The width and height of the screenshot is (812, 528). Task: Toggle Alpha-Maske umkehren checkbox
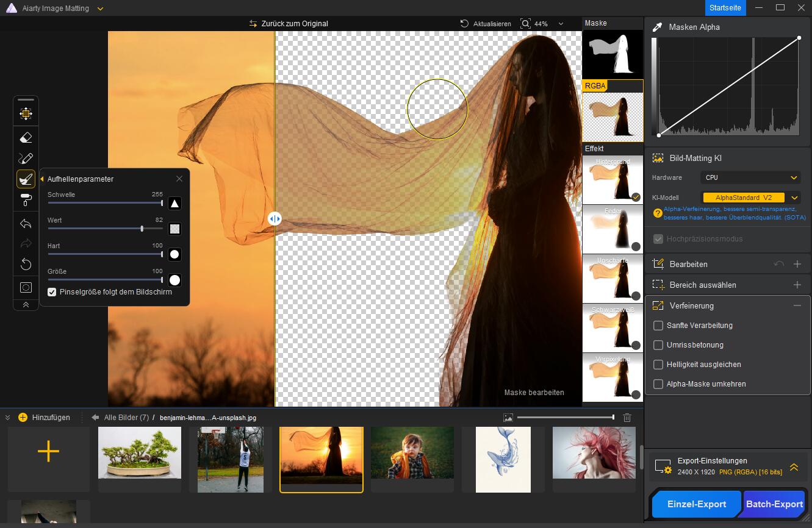tap(658, 384)
